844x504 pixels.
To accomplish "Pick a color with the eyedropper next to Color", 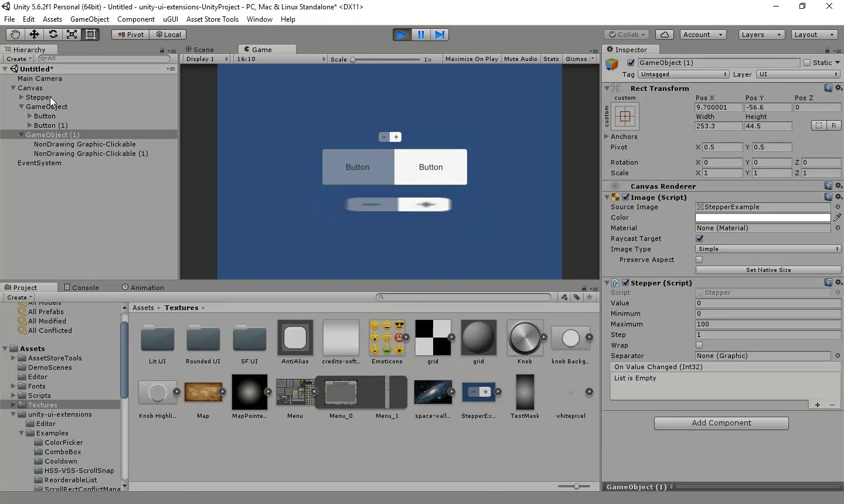I will coord(838,217).
